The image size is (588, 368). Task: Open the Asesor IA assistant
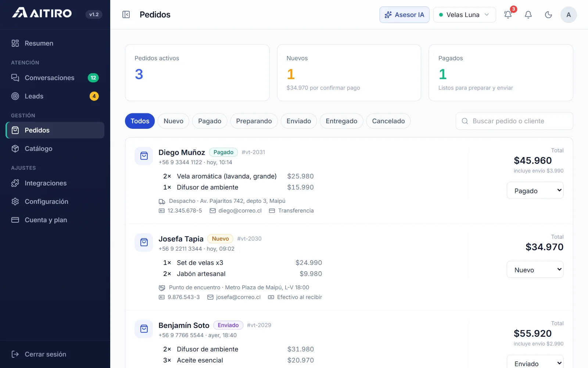pyautogui.click(x=404, y=15)
